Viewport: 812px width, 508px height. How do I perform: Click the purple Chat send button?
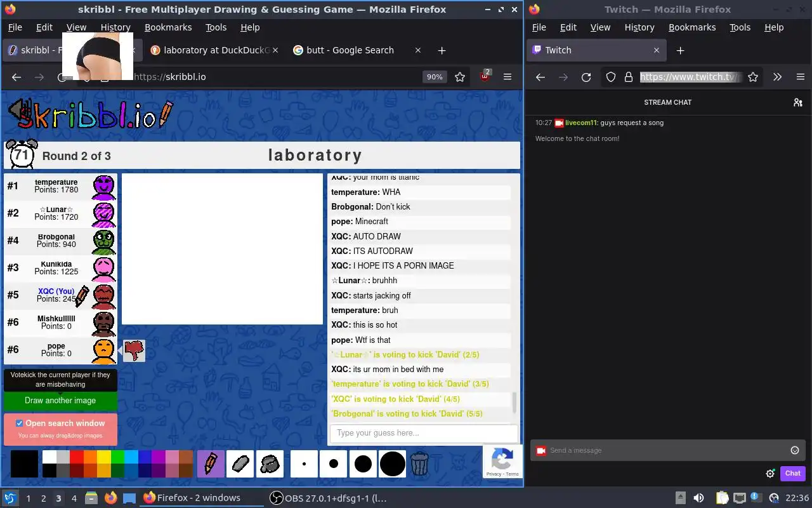pos(793,473)
